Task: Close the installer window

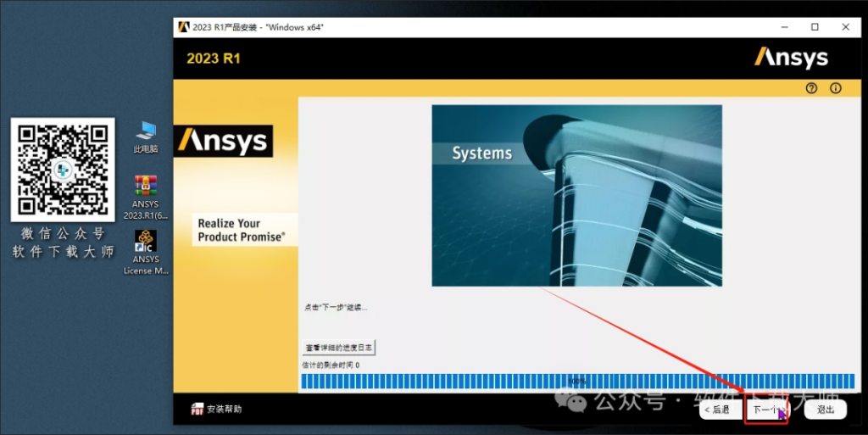Action: click(x=845, y=27)
